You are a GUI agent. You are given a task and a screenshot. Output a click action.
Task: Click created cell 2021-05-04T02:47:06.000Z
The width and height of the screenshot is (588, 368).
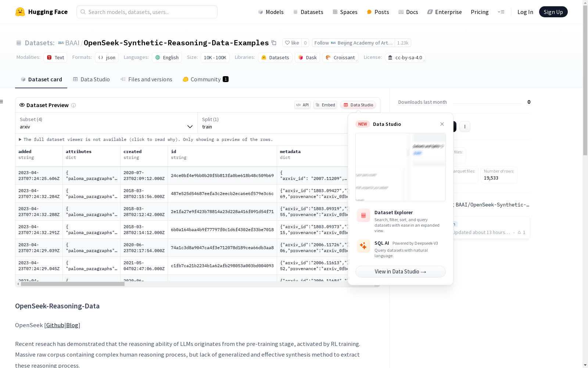coord(144,266)
